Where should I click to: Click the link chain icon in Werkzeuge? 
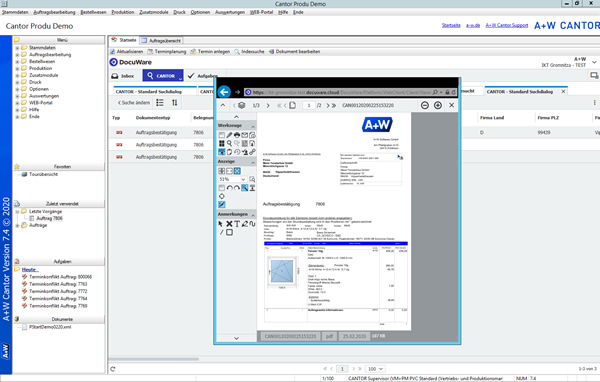point(252,152)
